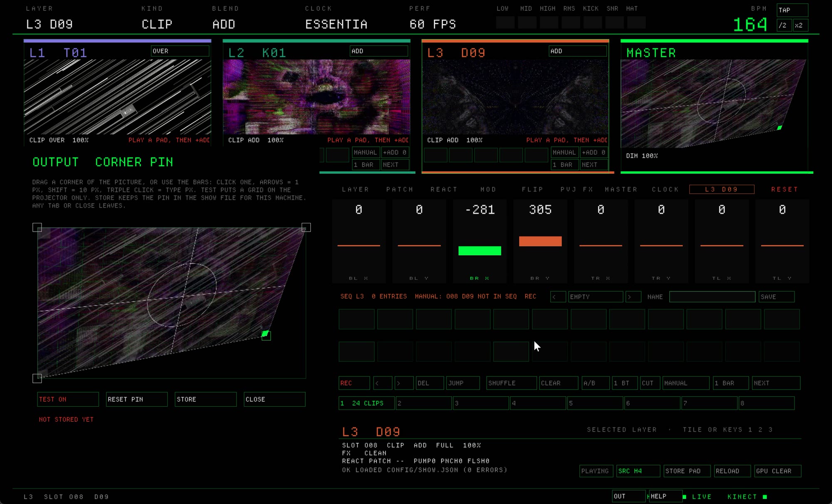Open the MOD tab
Screen dimensions: 832x504
click(x=488, y=190)
